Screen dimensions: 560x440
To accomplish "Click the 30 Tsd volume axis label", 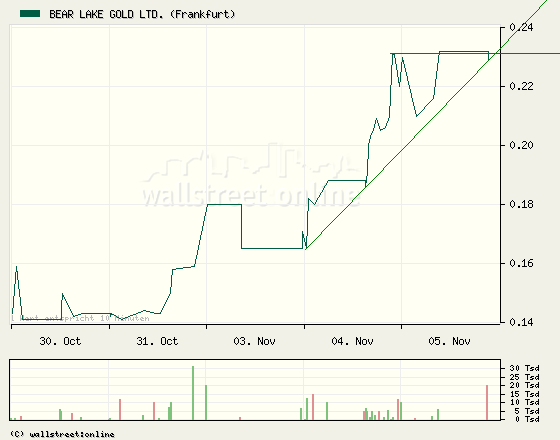I will pos(525,368).
